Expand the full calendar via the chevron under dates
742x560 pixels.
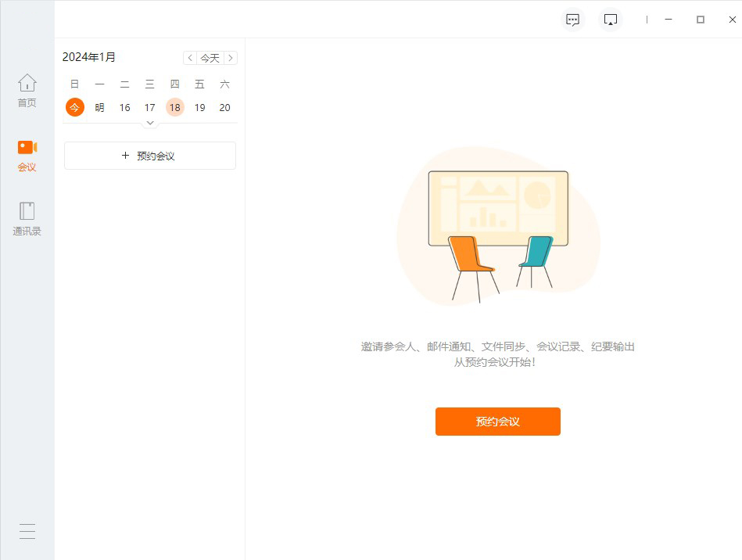149,123
